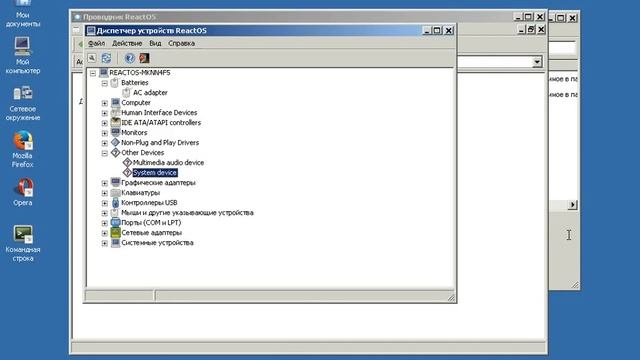The width and height of the screenshot is (640, 360).
Task: Select the System device entry
Action: (x=155, y=173)
